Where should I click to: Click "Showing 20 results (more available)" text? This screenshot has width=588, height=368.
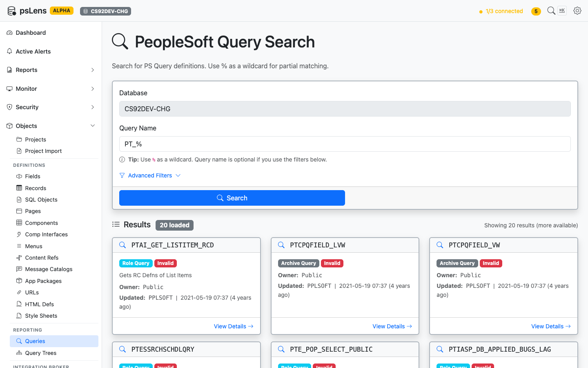[531, 225]
